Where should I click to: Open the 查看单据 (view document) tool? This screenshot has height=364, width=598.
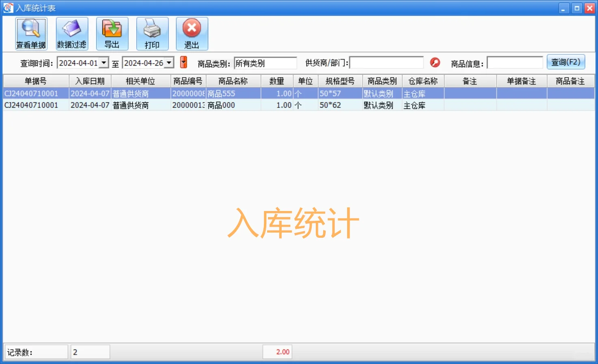tap(31, 33)
